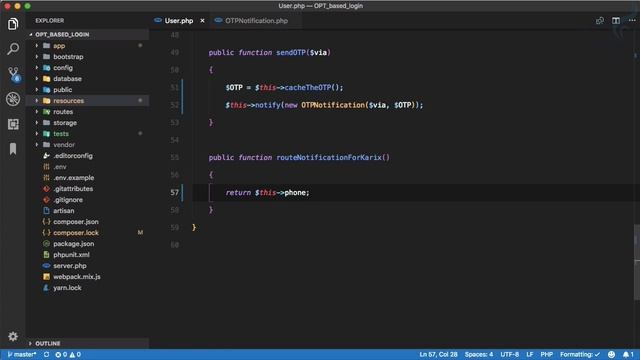Open the .gitignore file

coord(88,200)
